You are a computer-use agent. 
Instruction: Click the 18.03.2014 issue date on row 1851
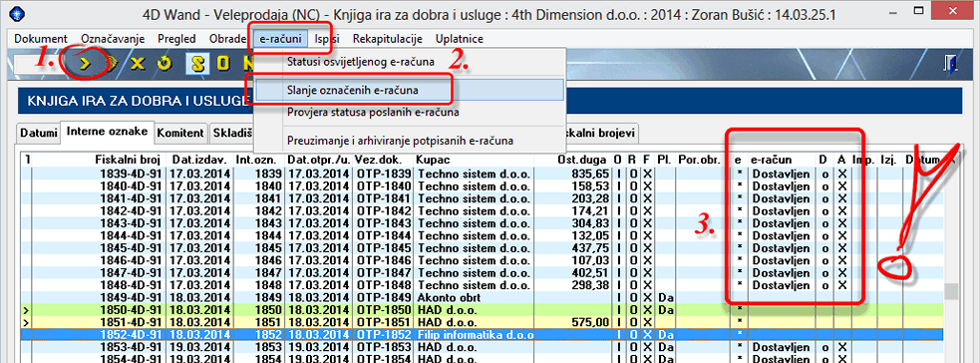[200, 322]
